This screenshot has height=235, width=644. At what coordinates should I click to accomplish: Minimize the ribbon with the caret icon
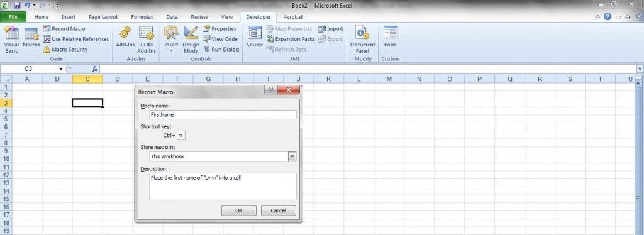[598, 17]
